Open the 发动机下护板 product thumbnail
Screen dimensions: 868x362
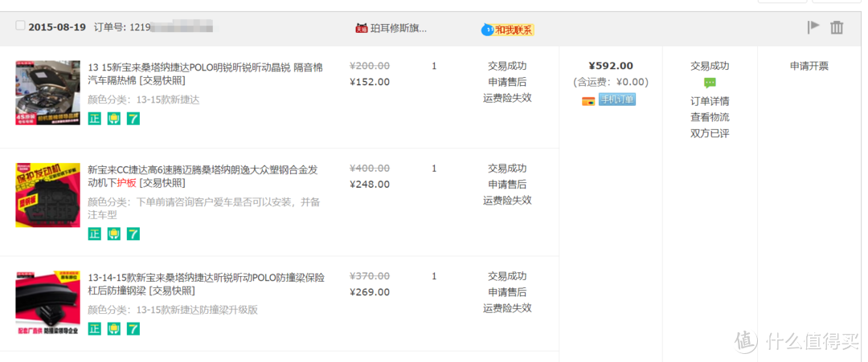point(47,195)
